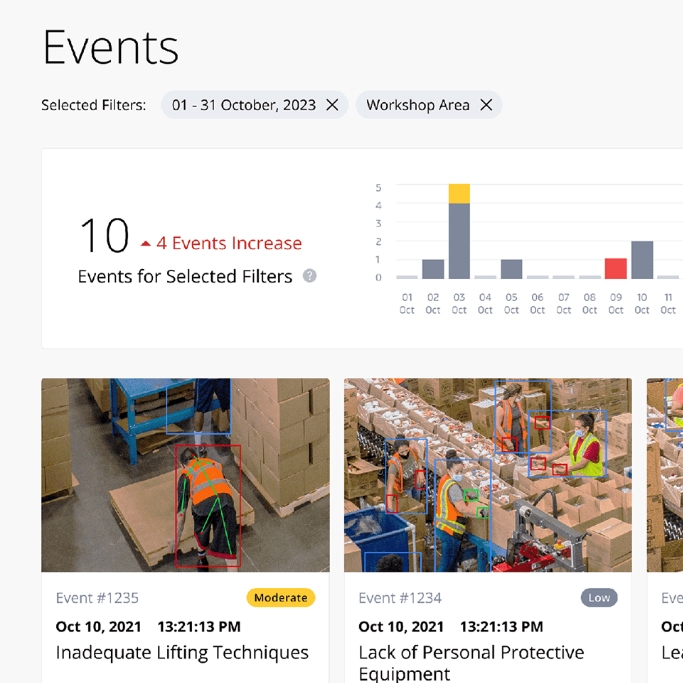This screenshot has height=683, width=683.
Task: Click the 01 Oct axis label
Action: pyautogui.click(x=407, y=303)
